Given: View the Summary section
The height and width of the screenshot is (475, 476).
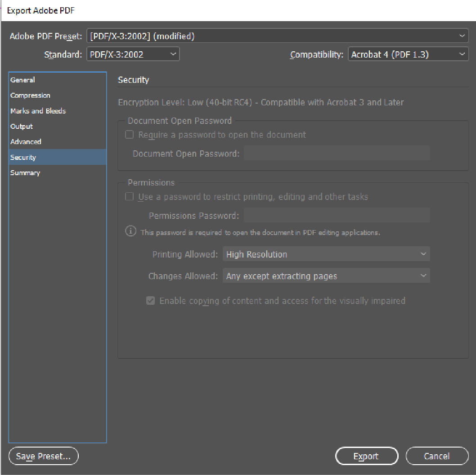Looking at the screenshot, I should click(x=25, y=173).
